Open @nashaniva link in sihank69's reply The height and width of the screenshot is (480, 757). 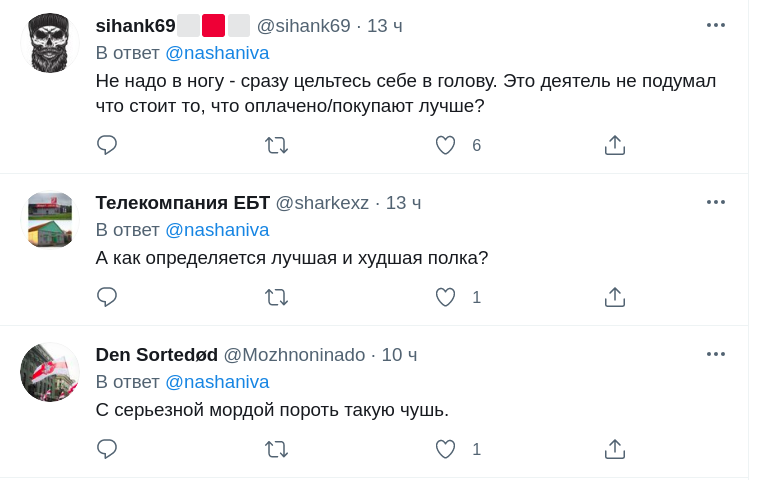tap(217, 53)
